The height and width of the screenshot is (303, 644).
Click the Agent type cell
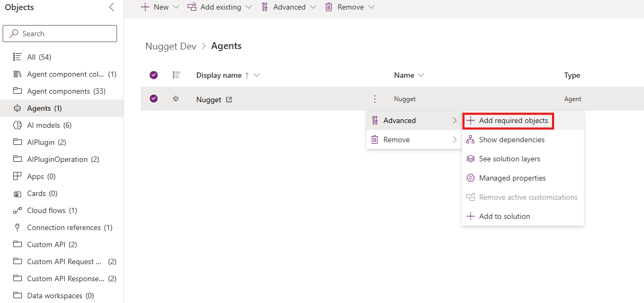point(573,99)
